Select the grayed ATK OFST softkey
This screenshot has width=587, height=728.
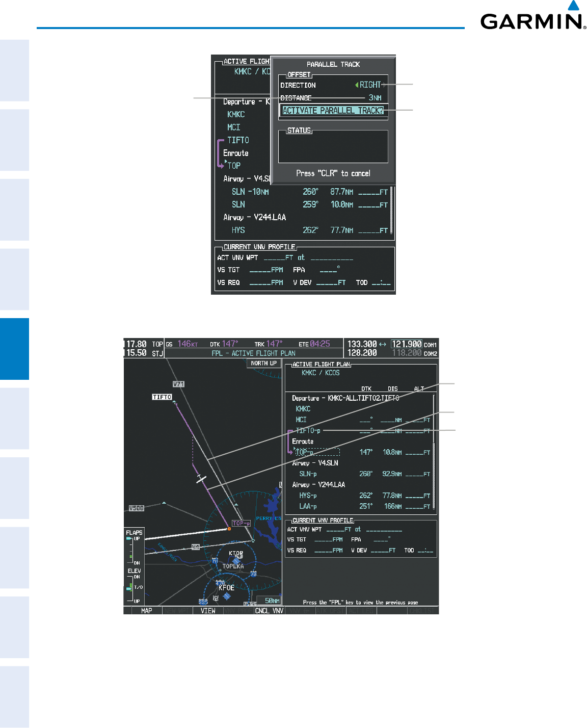pyautogui.click(x=331, y=610)
